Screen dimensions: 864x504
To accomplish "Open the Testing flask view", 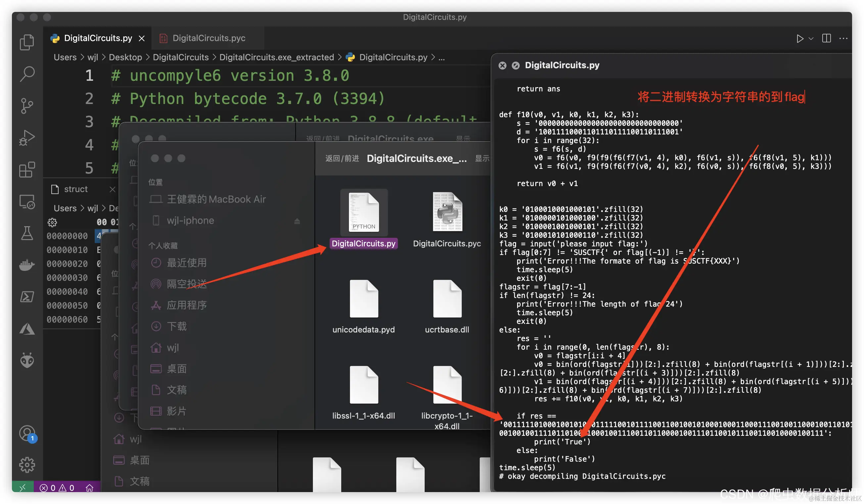I will click(27, 233).
